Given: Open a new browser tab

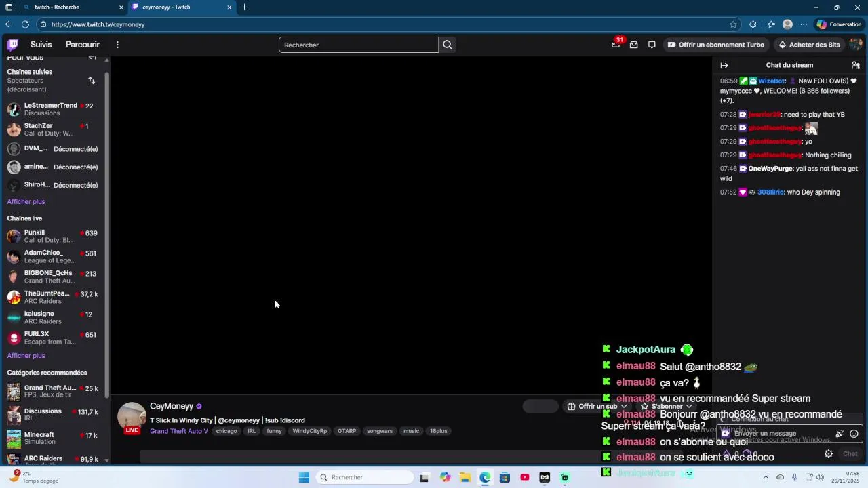Looking at the screenshot, I should tap(244, 7).
